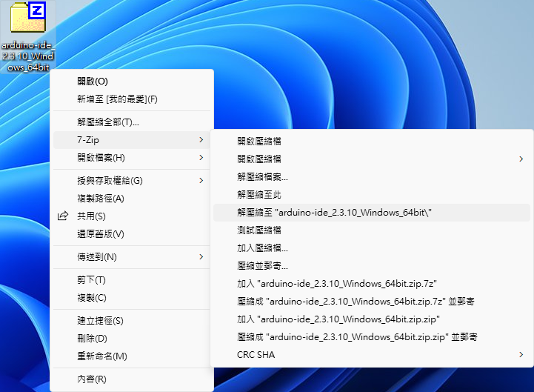Choose 刪除(D) entry
Image resolution: width=534 pixels, height=392 pixels.
point(132,338)
